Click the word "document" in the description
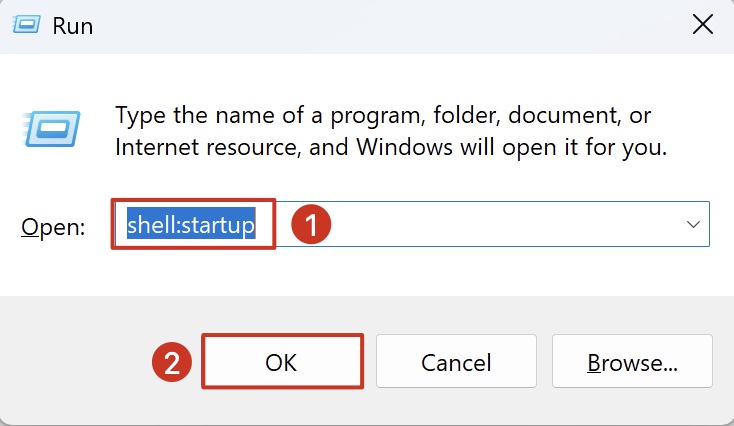Image resolution: width=734 pixels, height=426 pixels. (x=563, y=115)
